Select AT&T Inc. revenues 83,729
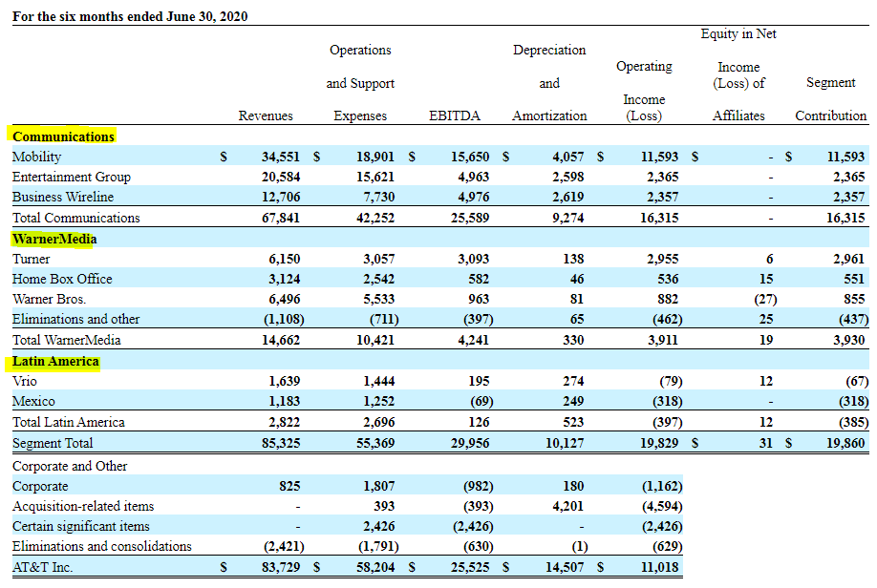877x588 pixels. coord(280,567)
